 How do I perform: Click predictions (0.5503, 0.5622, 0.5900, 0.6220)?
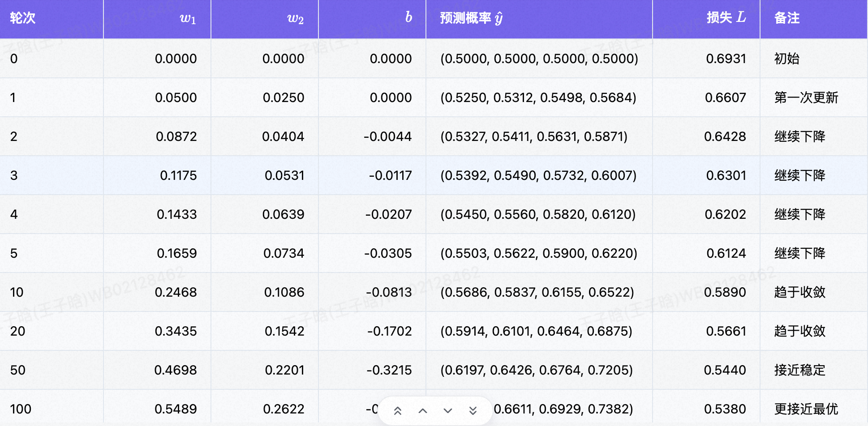click(x=539, y=253)
